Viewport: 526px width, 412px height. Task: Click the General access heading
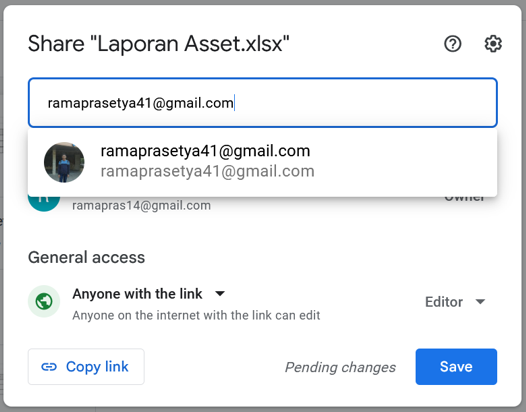click(x=87, y=257)
